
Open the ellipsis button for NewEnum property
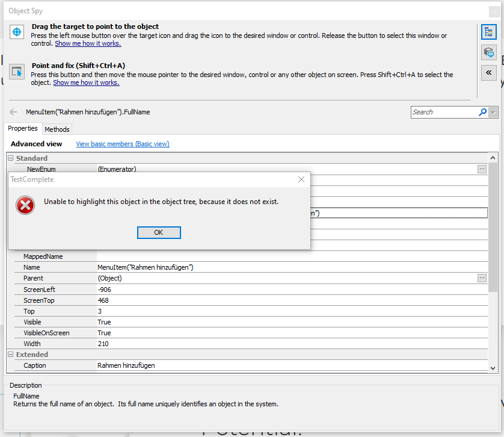482,169
